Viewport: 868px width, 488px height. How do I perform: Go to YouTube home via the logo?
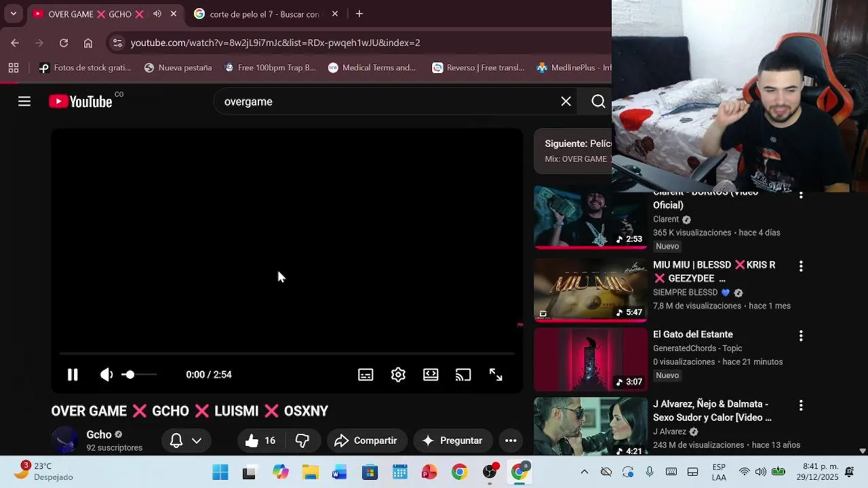[x=81, y=102]
